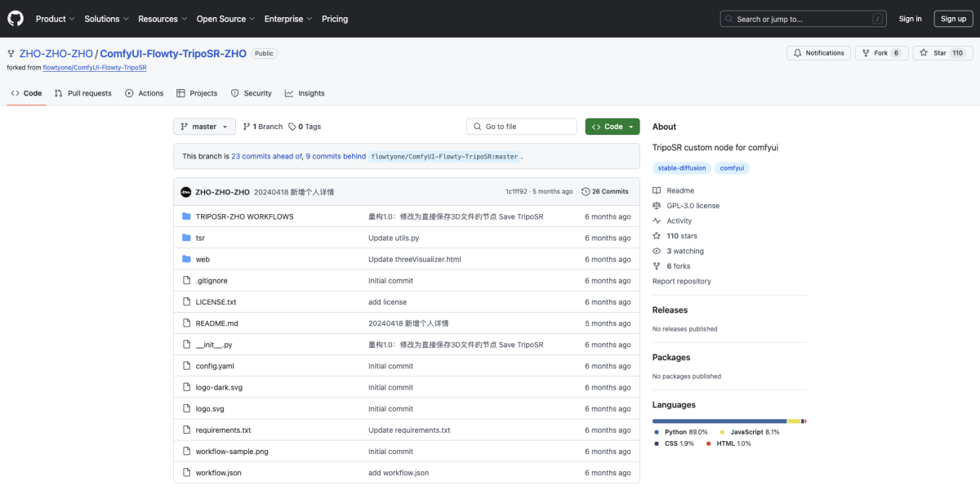980x490 pixels.
Task: Open the commit history clock icon
Action: (x=586, y=192)
